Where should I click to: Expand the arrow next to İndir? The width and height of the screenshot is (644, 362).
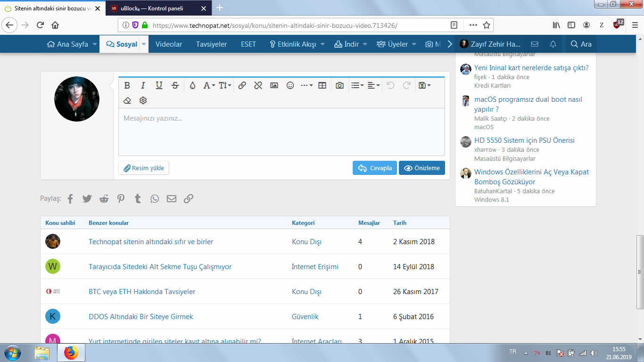[x=364, y=44]
